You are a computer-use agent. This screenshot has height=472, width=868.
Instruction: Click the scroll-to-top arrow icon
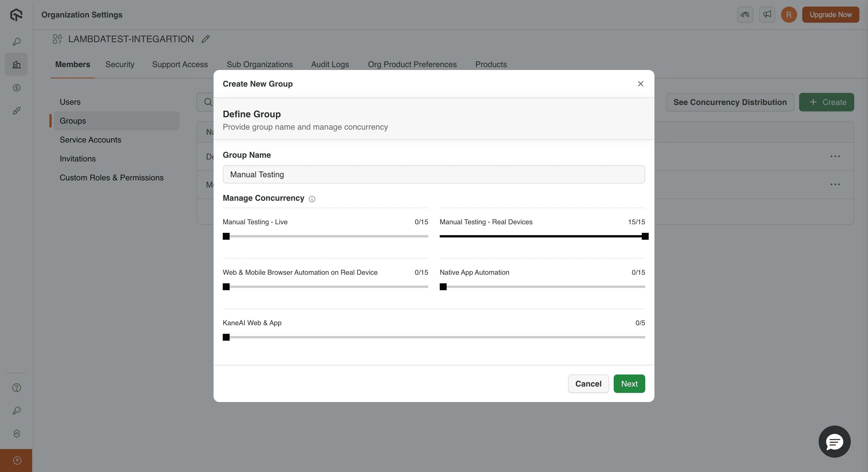(x=16, y=460)
